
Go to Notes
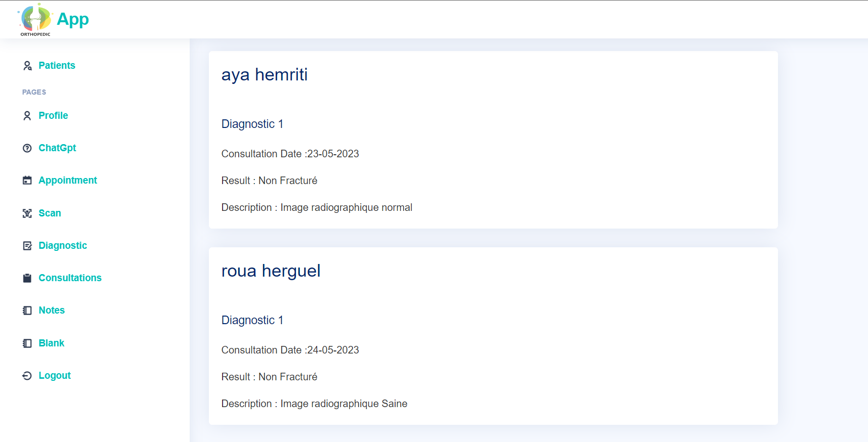coord(52,310)
